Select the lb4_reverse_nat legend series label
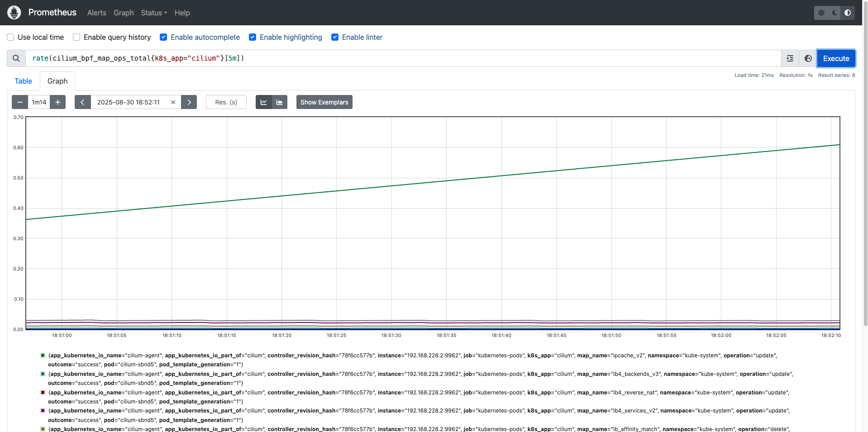Viewport: 868px width, 432px height. 419,397
